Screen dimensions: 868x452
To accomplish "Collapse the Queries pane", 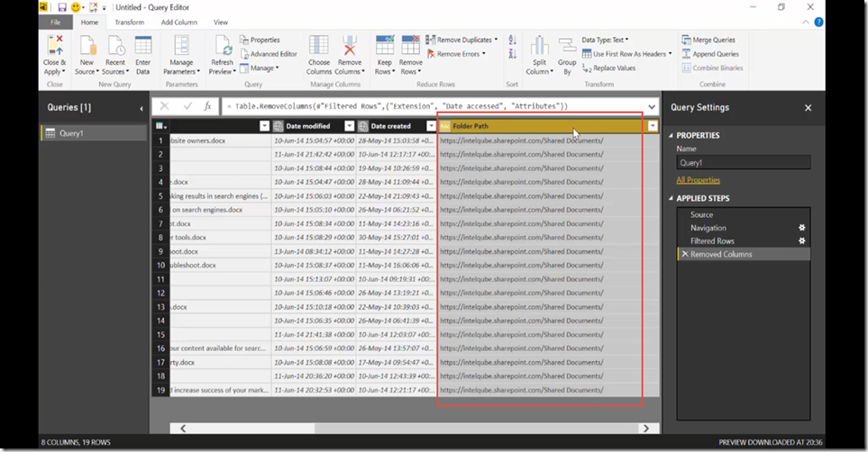I will [142, 108].
